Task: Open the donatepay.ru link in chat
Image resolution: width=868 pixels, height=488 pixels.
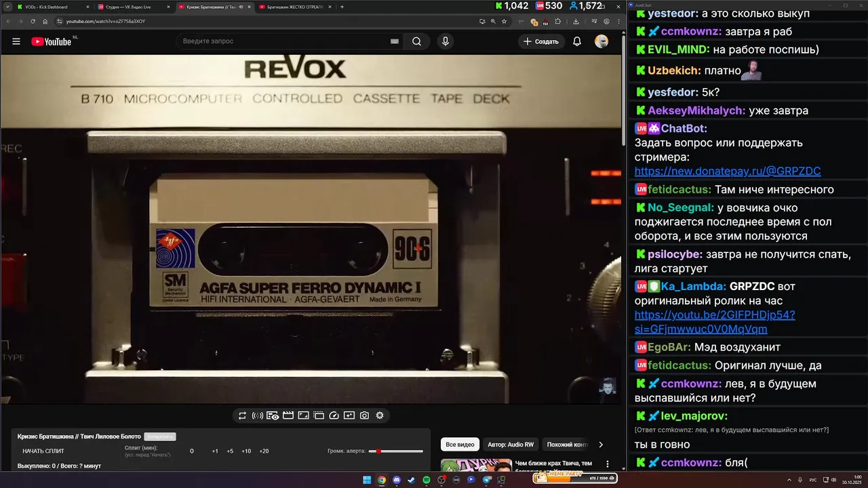Action: click(728, 171)
